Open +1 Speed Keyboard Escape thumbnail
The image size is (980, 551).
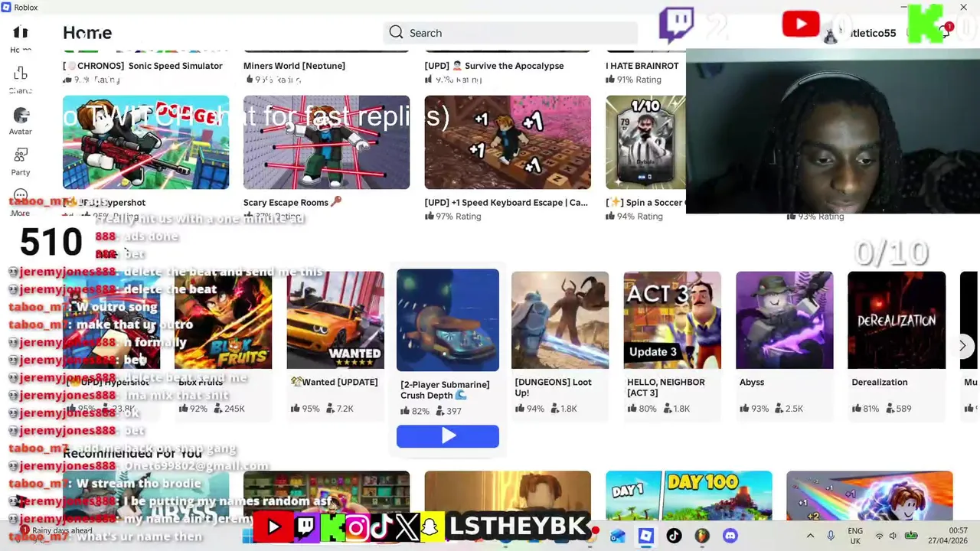[508, 142]
